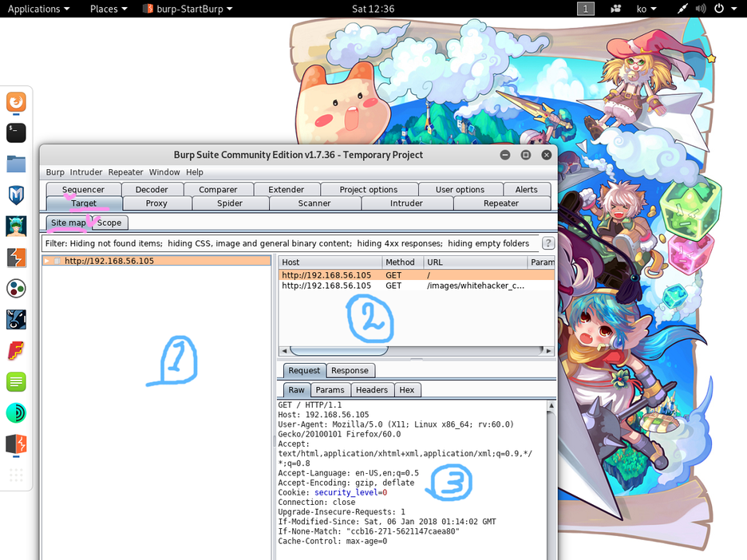Viewport: 747px width, 560px height.
Task: Switch to the Repeater tool tab
Action: point(501,203)
